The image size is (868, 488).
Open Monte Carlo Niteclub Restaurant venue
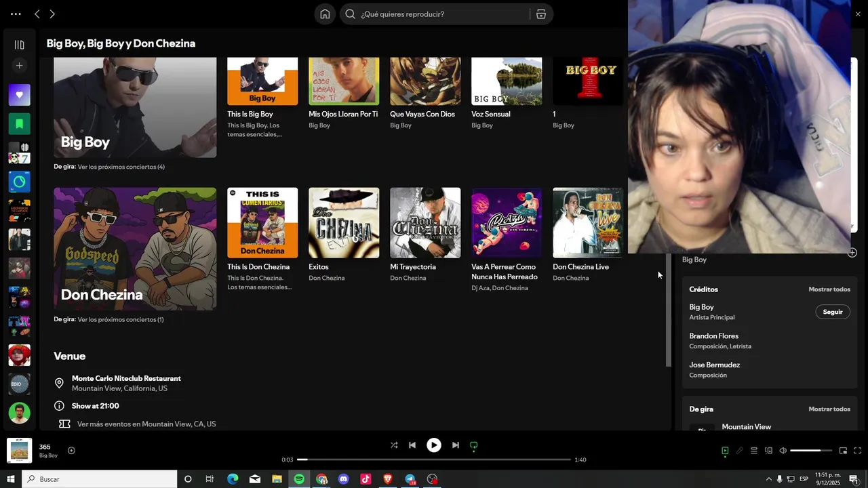(x=126, y=378)
